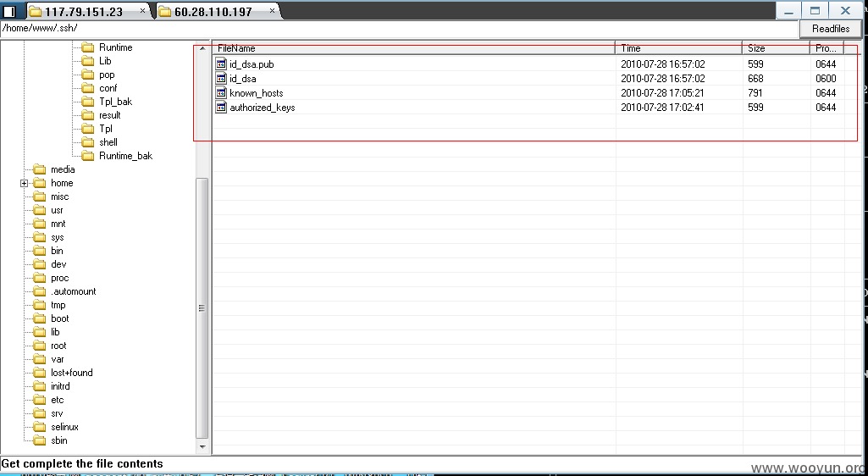The height and width of the screenshot is (476, 868).
Task: Click size value 791
Action: pos(755,93)
